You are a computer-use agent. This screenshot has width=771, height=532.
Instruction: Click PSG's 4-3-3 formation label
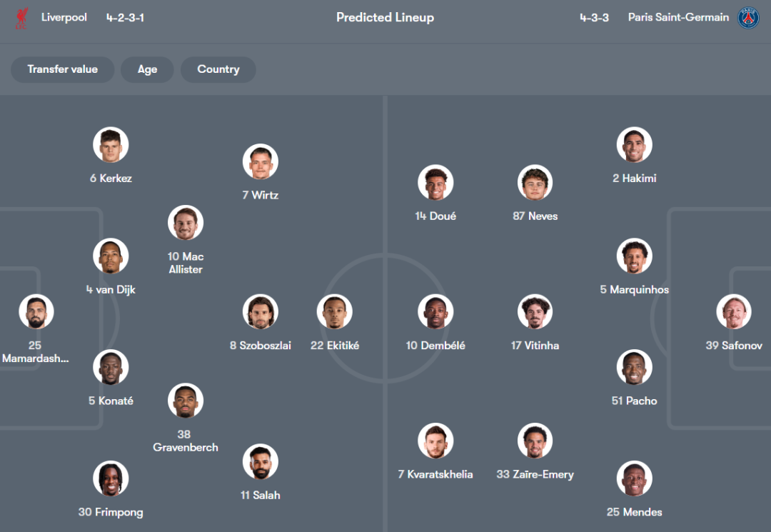tap(594, 17)
